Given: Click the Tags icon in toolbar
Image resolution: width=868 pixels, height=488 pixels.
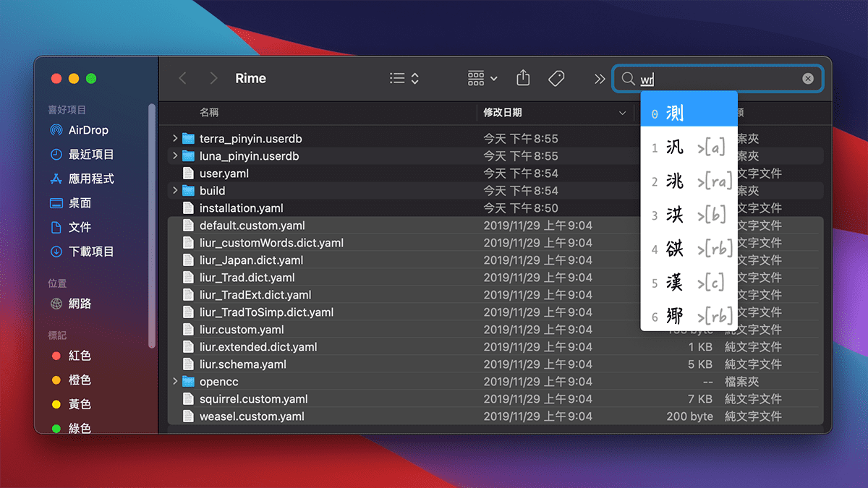Looking at the screenshot, I should click(556, 79).
